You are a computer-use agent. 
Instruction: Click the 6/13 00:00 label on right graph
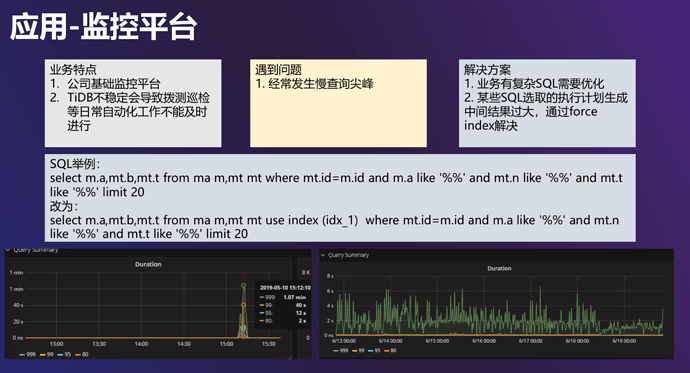point(344,341)
